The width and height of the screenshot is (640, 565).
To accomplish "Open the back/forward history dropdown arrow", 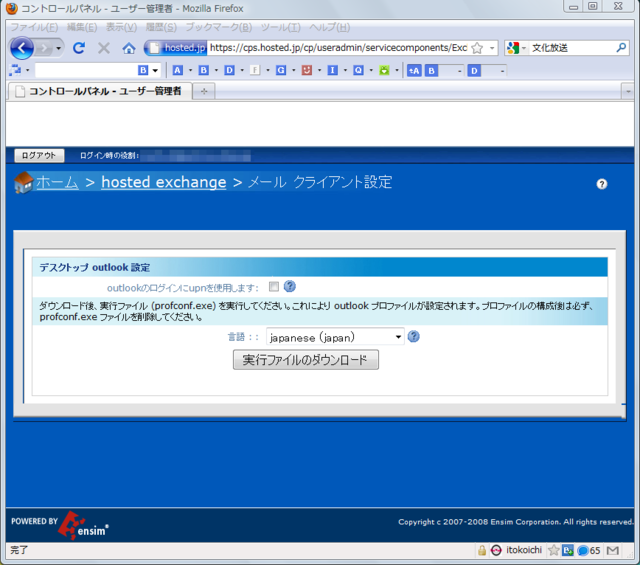I will click(58, 49).
